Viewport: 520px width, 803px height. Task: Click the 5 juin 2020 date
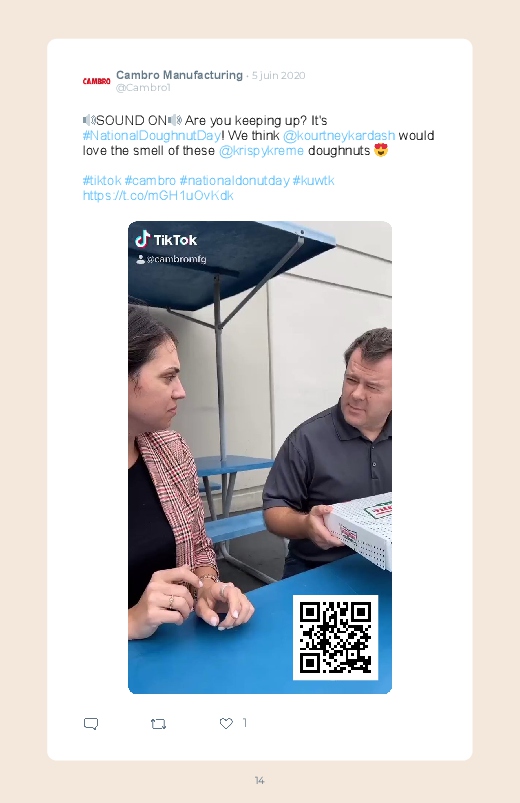pyautogui.click(x=278, y=76)
